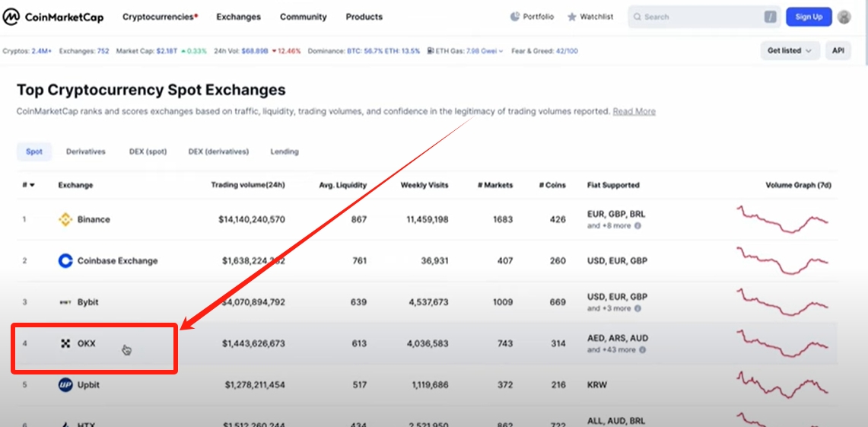Click the Exchanges 752 stat
868x427 pixels.
[x=84, y=51]
